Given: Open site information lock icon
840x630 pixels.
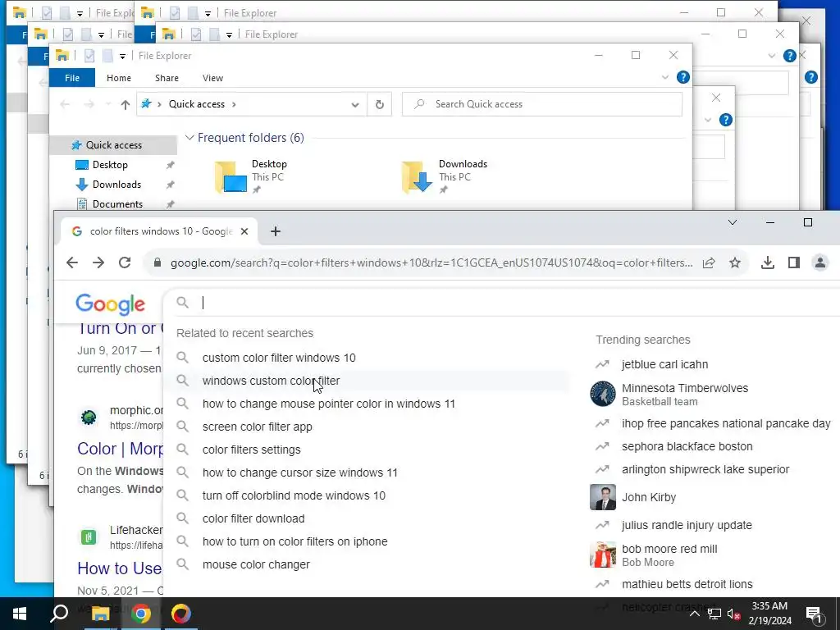Looking at the screenshot, I should pos(157,262).
